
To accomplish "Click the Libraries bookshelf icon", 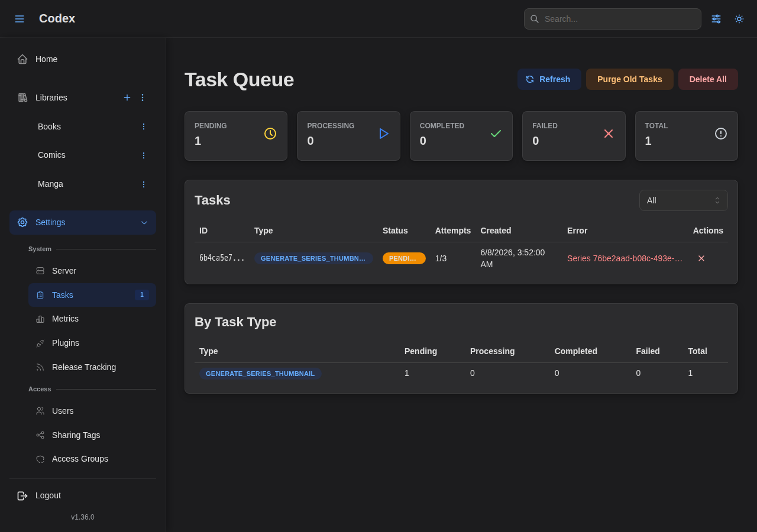I will point(22,98).
